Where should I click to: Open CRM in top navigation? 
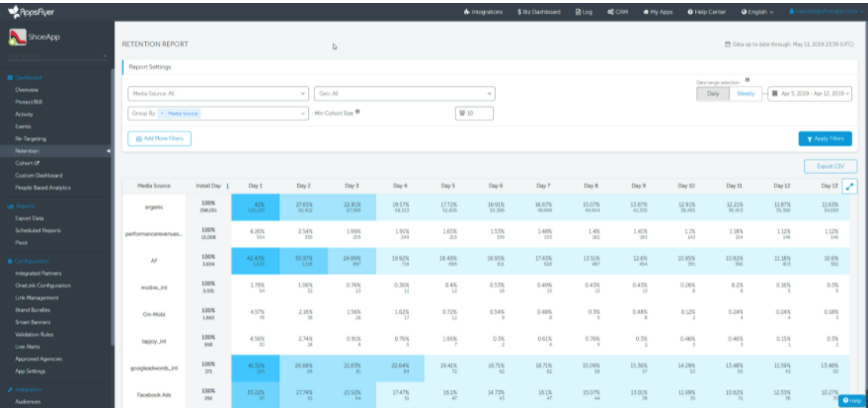[x=617, y=12]
